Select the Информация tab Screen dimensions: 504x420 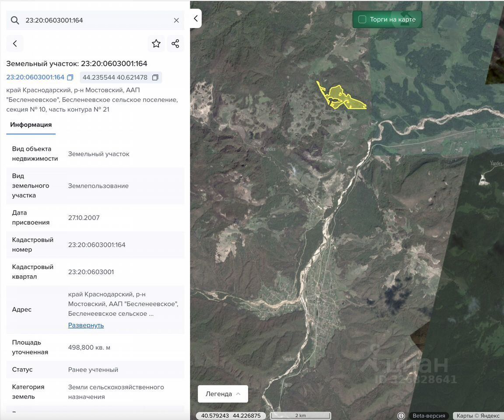pyautogui.click(x=31, y=125)
